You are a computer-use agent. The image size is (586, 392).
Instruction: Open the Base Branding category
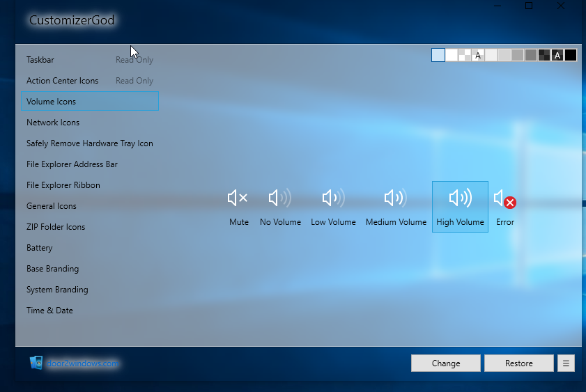point(90,269)
